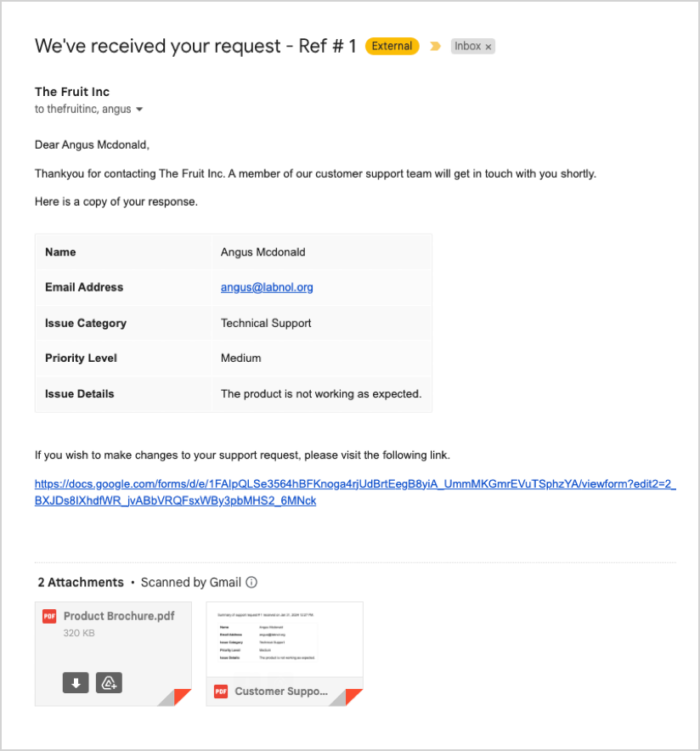Screen dimensions: 700x751
Task: Open the angus@labnol.org email link
Action: 267,287
